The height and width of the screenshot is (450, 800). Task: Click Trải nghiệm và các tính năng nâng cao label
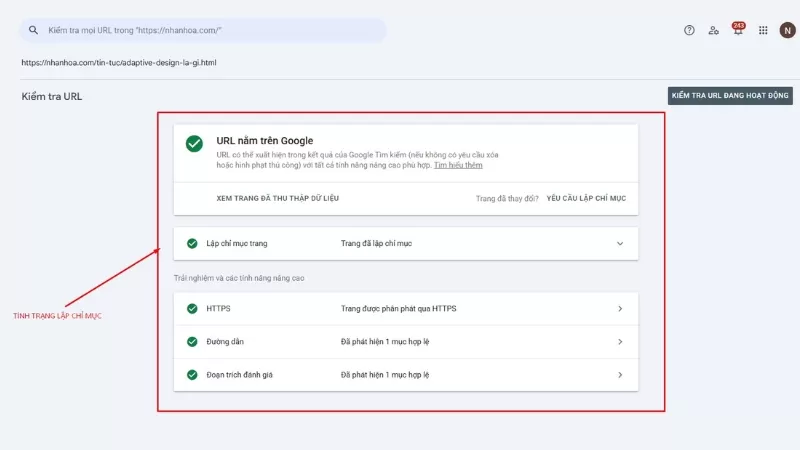pos(239,278)
